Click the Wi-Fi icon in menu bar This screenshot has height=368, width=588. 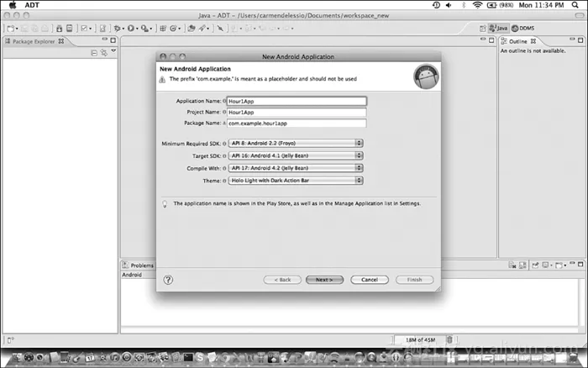tap(477, 5)
